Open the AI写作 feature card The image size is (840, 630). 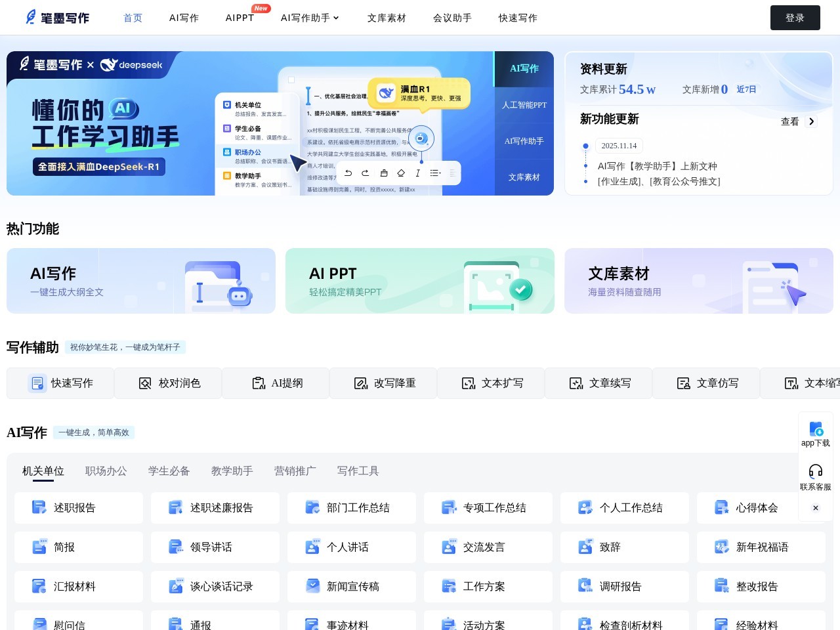(141, 281)
